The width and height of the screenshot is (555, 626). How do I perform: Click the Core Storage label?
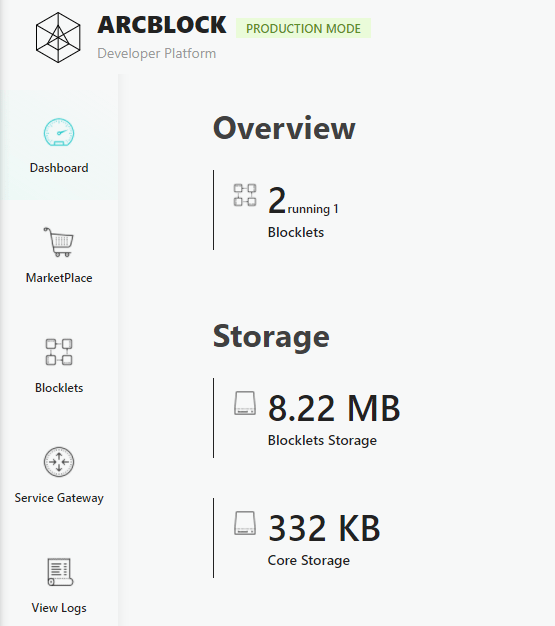tap(309, 560)
